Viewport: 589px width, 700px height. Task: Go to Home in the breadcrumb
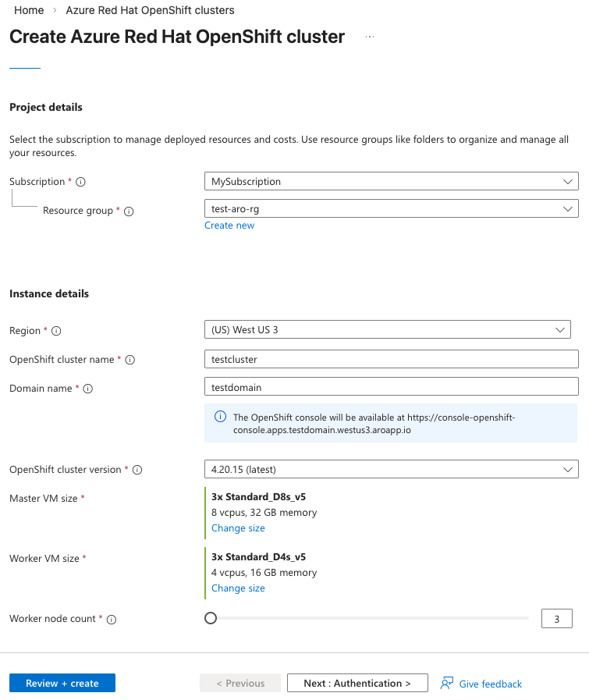(x=29, y=10)
